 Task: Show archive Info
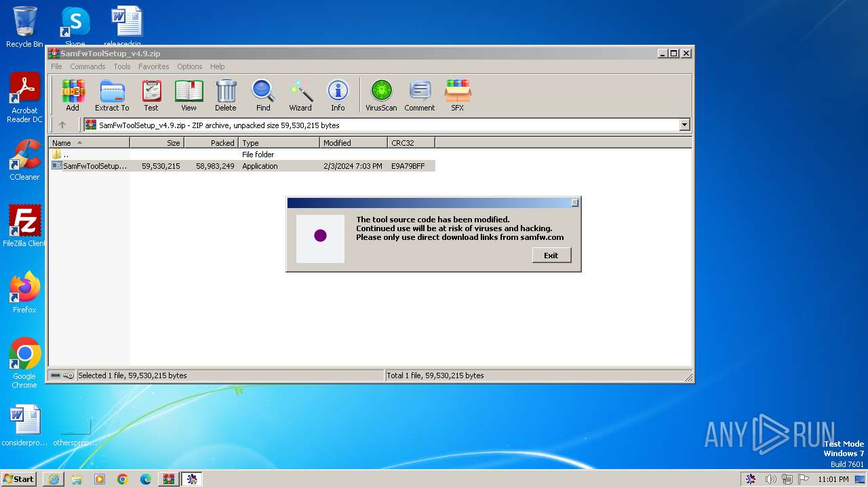pos(338,95)
